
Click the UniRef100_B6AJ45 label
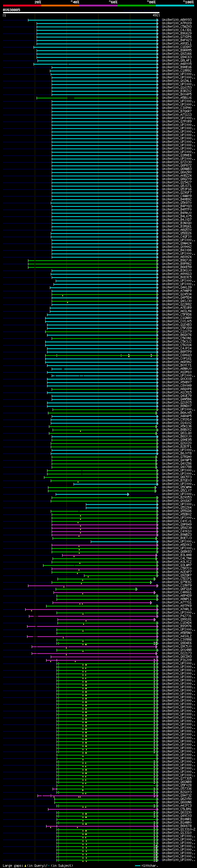177,413
